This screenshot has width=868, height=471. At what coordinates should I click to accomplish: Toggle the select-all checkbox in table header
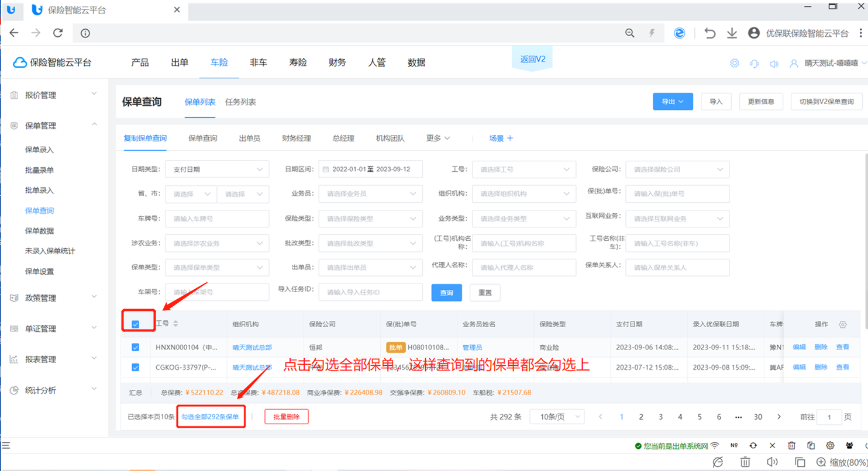pos(136,324)
